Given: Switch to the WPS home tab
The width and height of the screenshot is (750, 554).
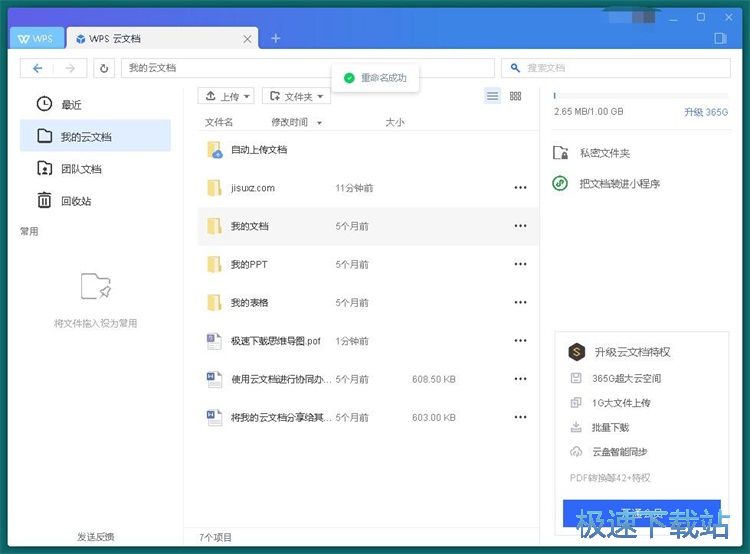Looking at the screenshot, I should [36, 39].
